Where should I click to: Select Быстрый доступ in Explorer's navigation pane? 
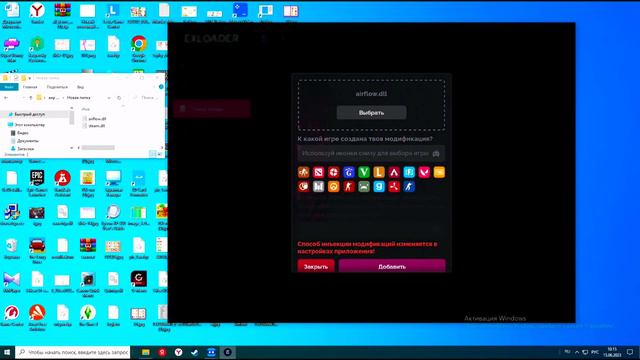[x=29, y=115]
